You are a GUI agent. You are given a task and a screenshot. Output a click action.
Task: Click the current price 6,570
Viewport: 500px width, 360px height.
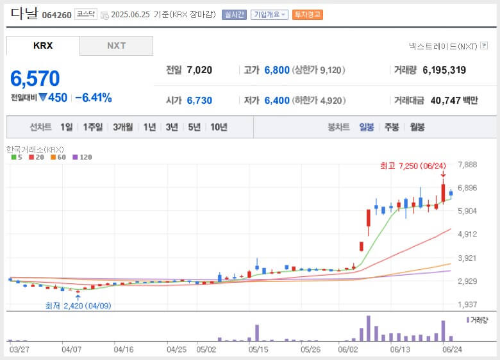click(35, 79)
